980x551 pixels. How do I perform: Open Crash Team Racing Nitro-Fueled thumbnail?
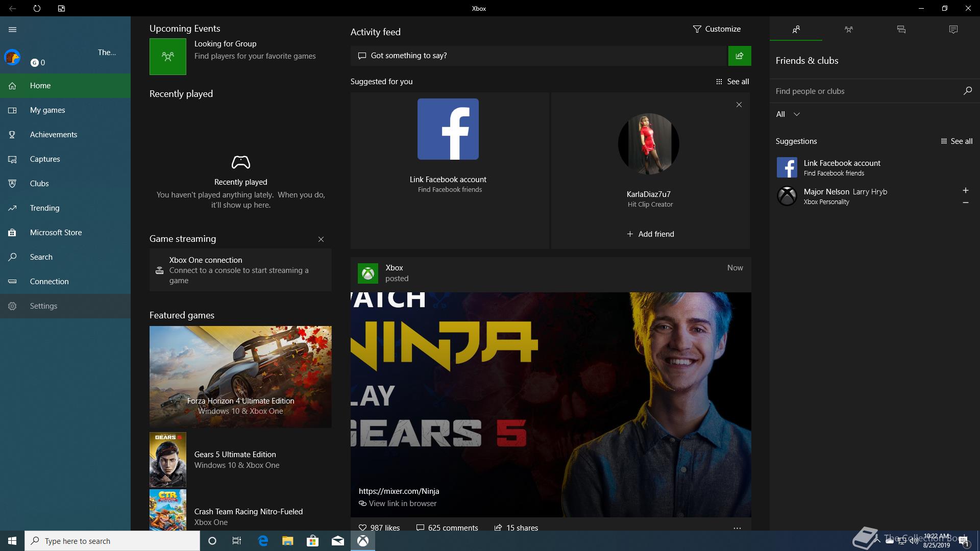click(x=168, y=510)
